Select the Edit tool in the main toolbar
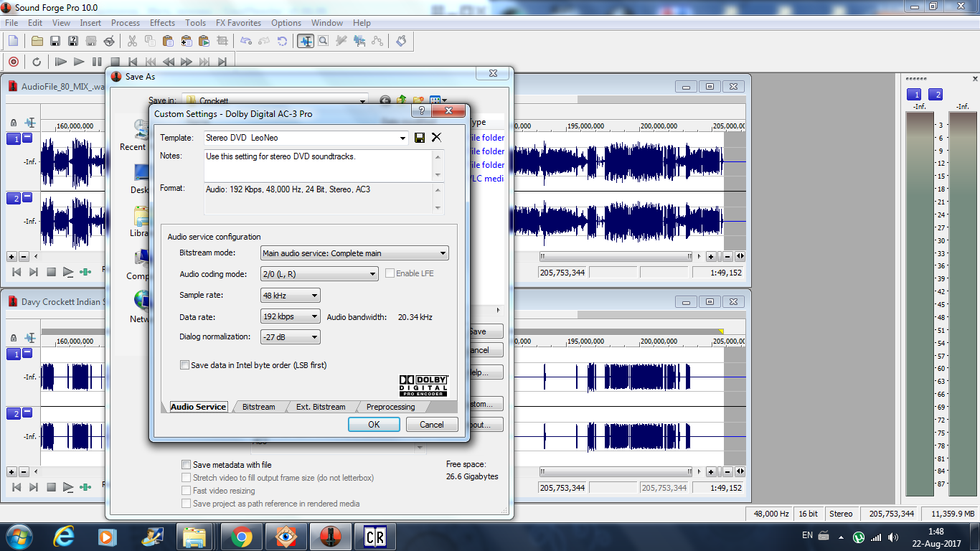This screenshot has height=551, width=980. [x=306, y=41]
